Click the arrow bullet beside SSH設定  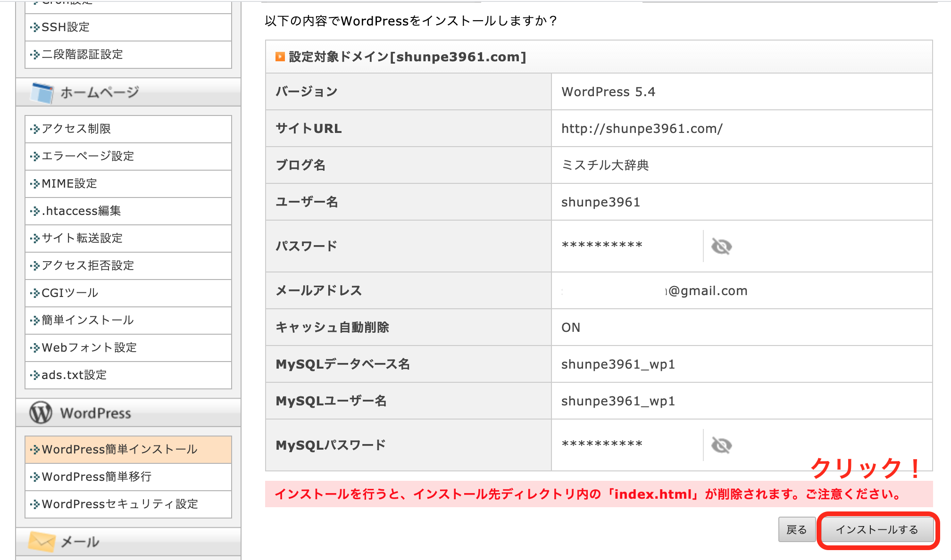[x=34, y=27]
